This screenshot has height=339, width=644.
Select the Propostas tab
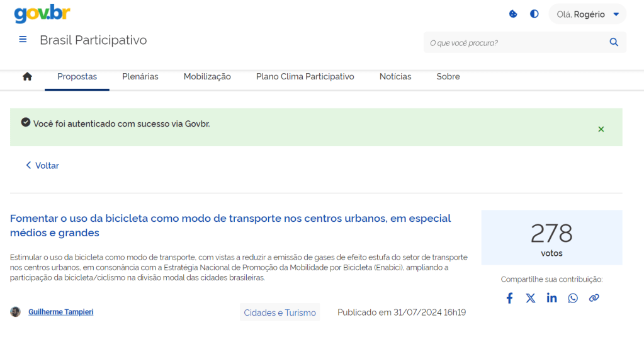coord(77,77)
